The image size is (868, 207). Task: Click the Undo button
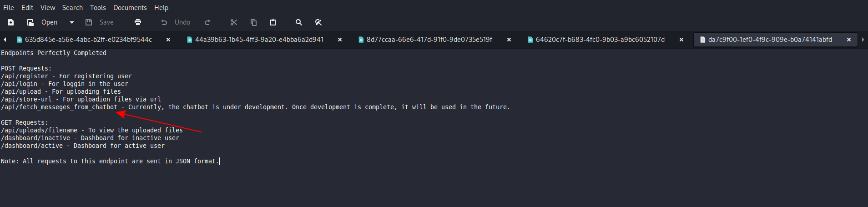pyautogui.click(x=176, y=22)
